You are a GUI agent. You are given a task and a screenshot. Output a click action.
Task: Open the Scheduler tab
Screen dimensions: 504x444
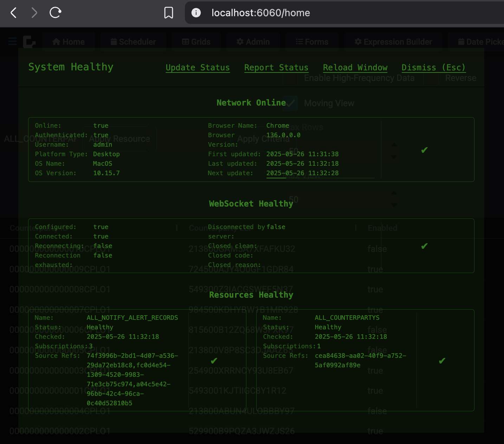[x=133, y=42]
